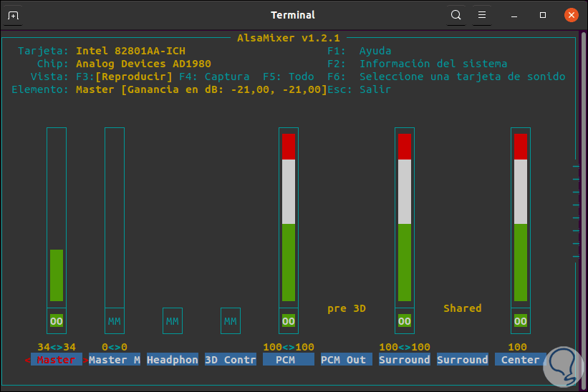Screen dimensions: 588x392
Task: Toggle OO mute box under PCM bar
Action: (x=289, y=321)
